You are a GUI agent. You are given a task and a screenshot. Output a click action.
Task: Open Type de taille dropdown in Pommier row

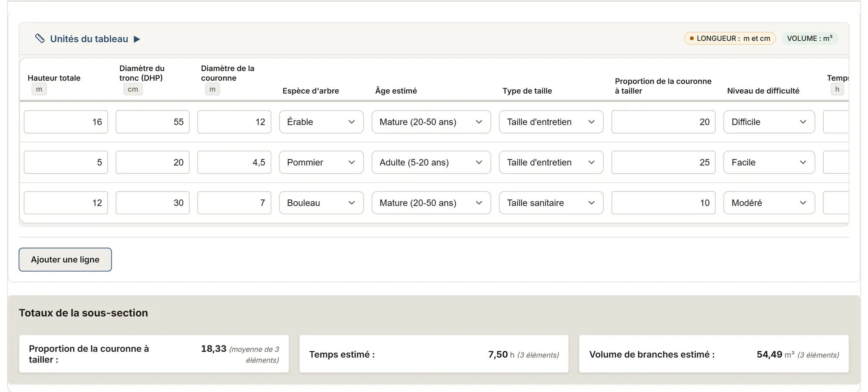pyautogui.click(x=551, y=163)
